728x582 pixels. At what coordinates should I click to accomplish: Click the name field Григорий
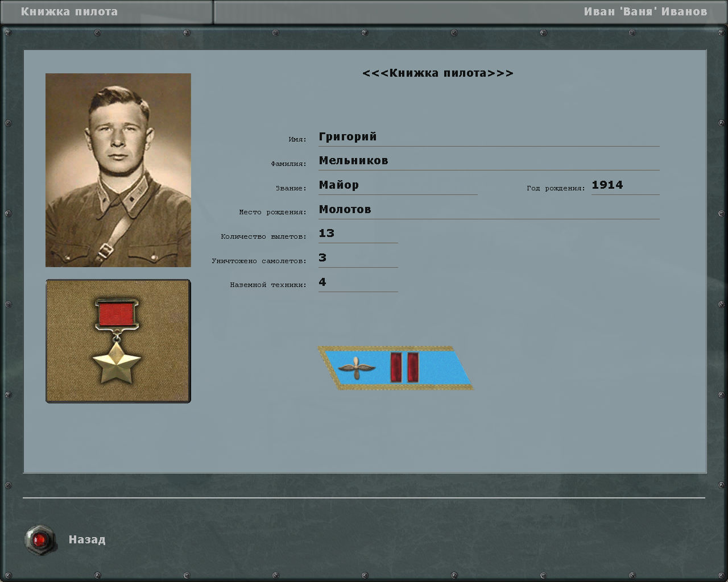coord(489,137)
